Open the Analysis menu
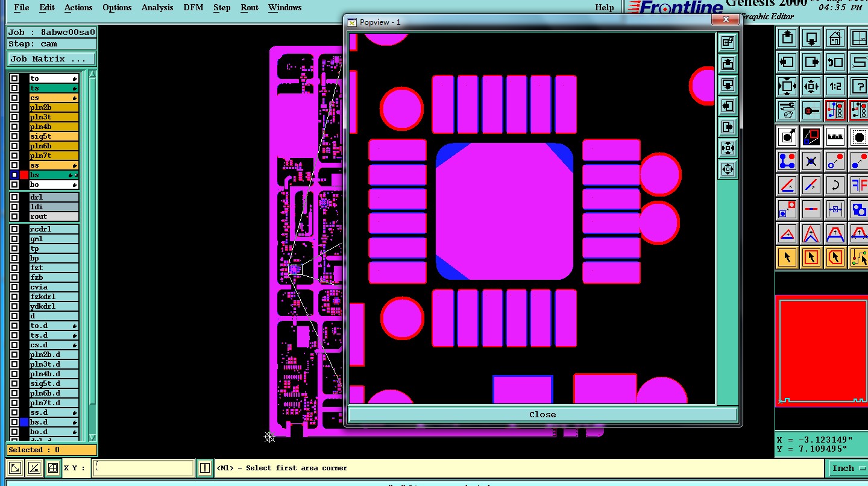 point(157,7)
